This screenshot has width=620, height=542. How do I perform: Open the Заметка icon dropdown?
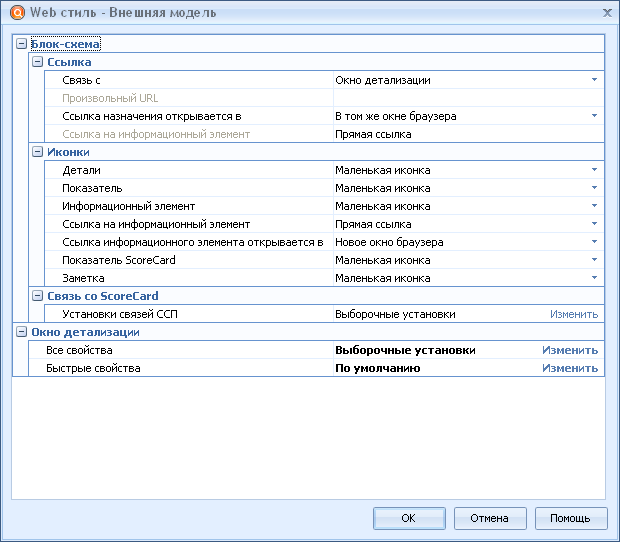[x=594, y=278]
